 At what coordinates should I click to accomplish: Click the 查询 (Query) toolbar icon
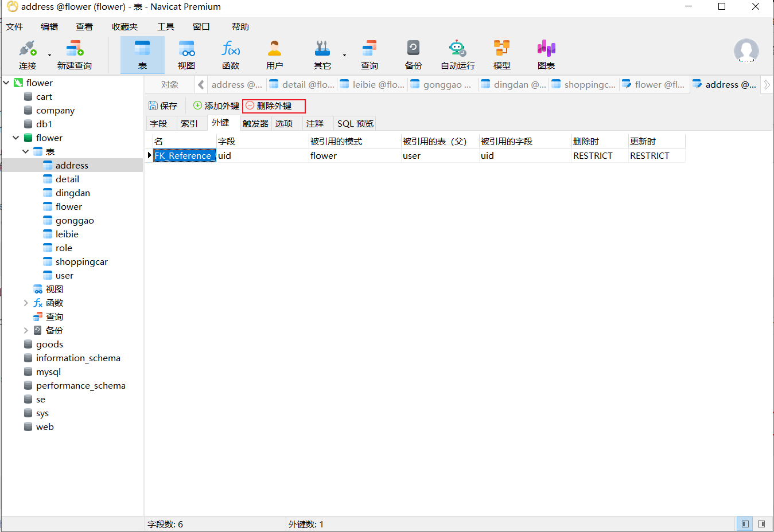click(x=369, y=54)
